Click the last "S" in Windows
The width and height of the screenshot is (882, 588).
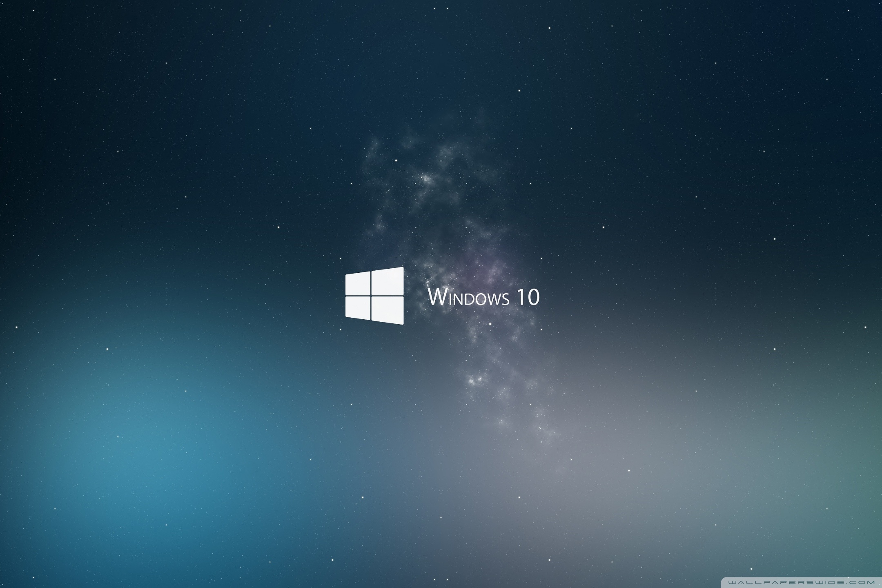point(506,300)
